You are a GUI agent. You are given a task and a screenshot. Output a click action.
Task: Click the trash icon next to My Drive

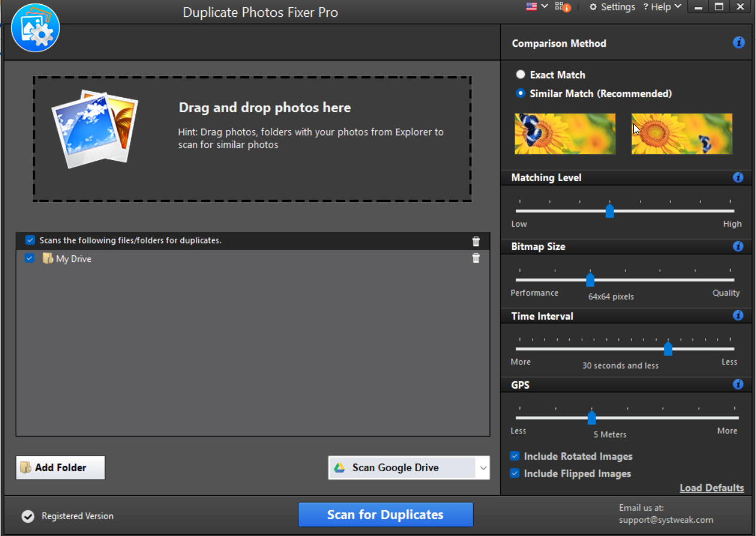point(476,258)
